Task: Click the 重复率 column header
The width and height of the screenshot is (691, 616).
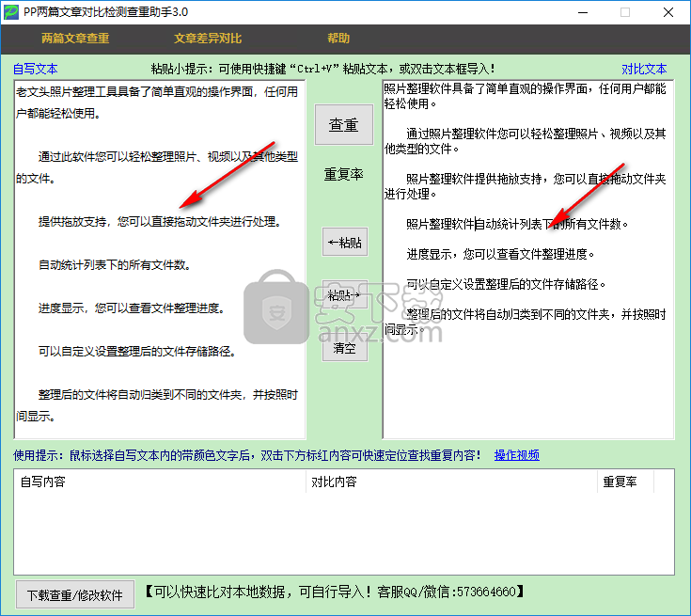Action: [626, 482]
